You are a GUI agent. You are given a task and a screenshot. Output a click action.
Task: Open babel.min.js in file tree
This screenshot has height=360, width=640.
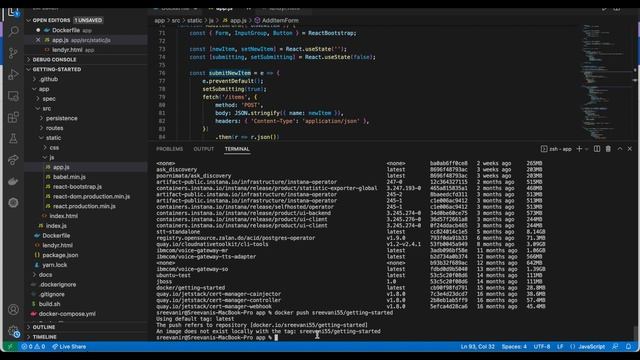click(x=69, y=177)
